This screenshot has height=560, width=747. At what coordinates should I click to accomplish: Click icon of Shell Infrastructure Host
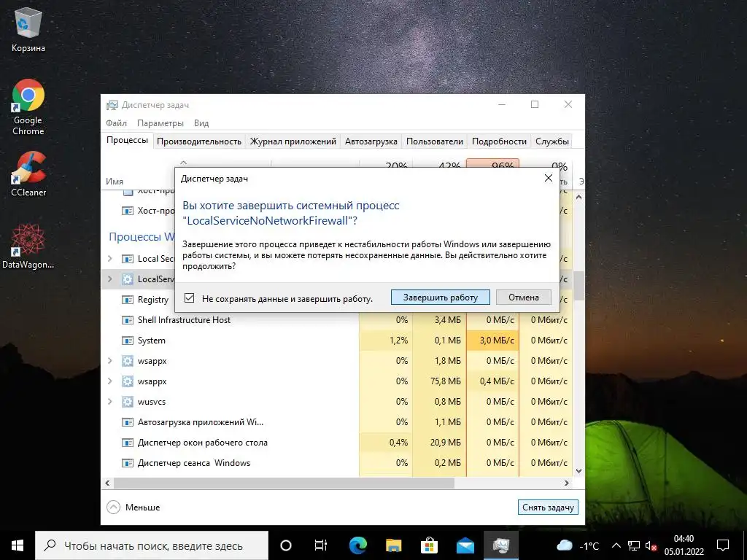tap(127, 320)
